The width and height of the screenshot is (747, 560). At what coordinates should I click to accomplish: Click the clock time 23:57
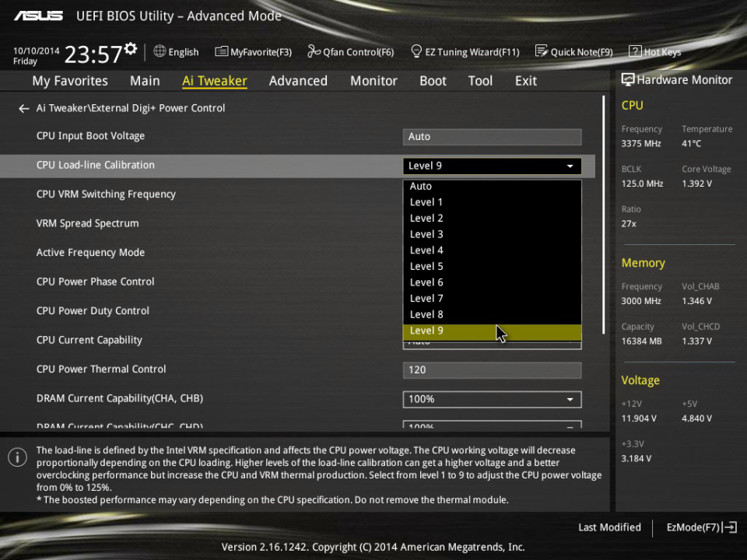(x=93, y=54)
